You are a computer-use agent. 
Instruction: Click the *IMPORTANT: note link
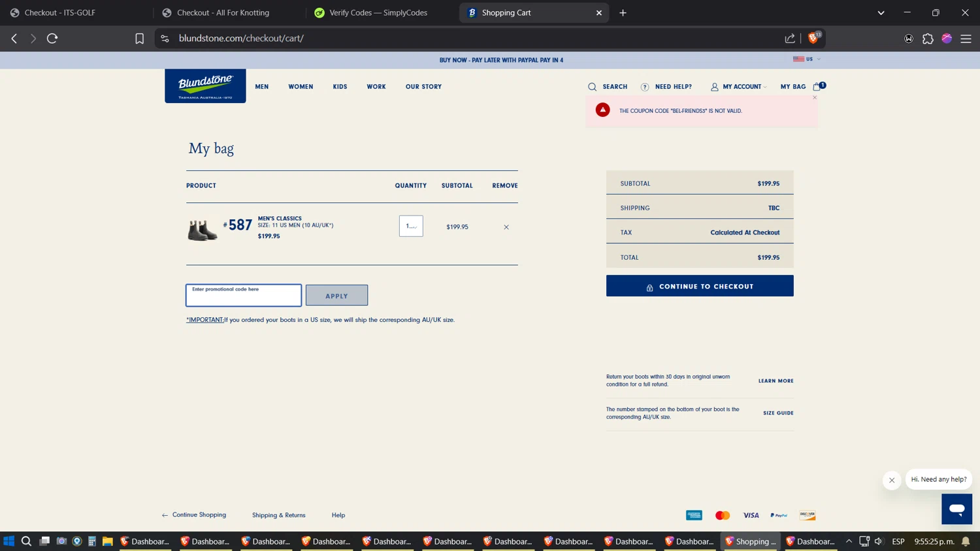205,320
